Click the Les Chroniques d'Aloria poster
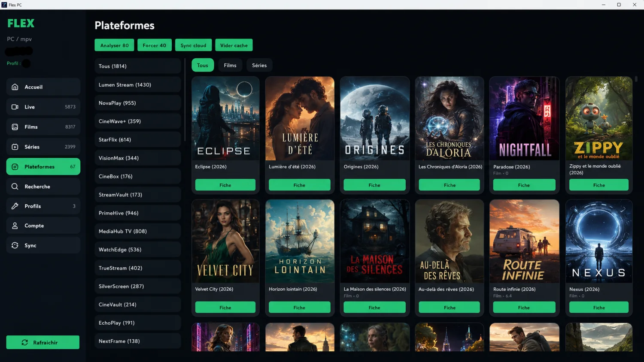The height and width of the screenshot is (362, 644). point(450,118)
